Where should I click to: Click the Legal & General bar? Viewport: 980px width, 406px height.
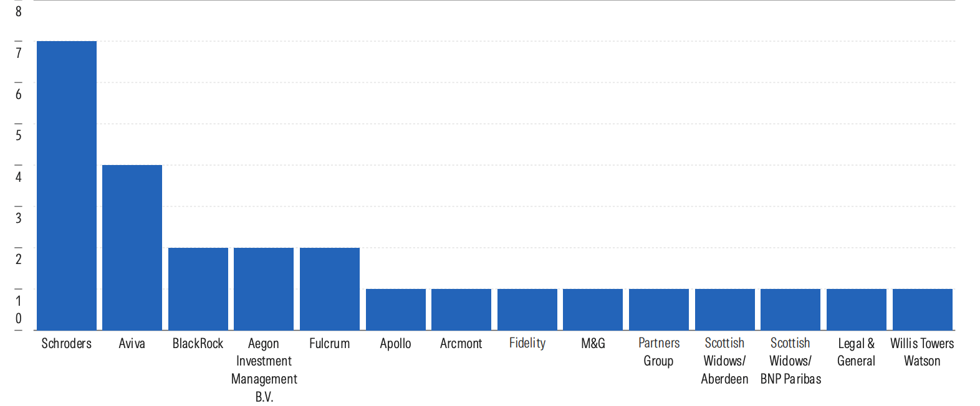pyautogui.click(x=857, y=309)
